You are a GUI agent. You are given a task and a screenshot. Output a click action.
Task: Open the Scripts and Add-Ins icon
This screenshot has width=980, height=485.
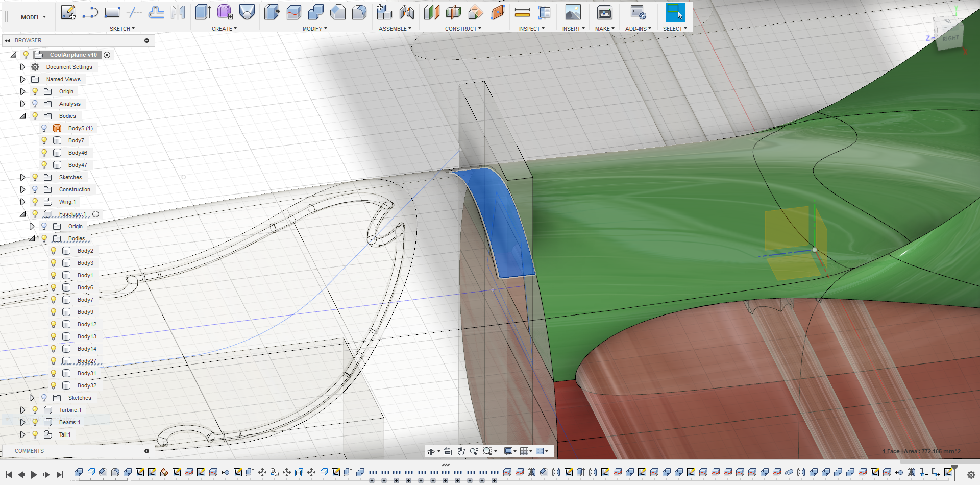(638, 12)
